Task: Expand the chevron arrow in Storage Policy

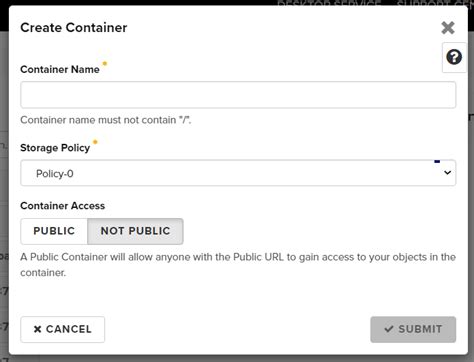Action: point(447,173)
